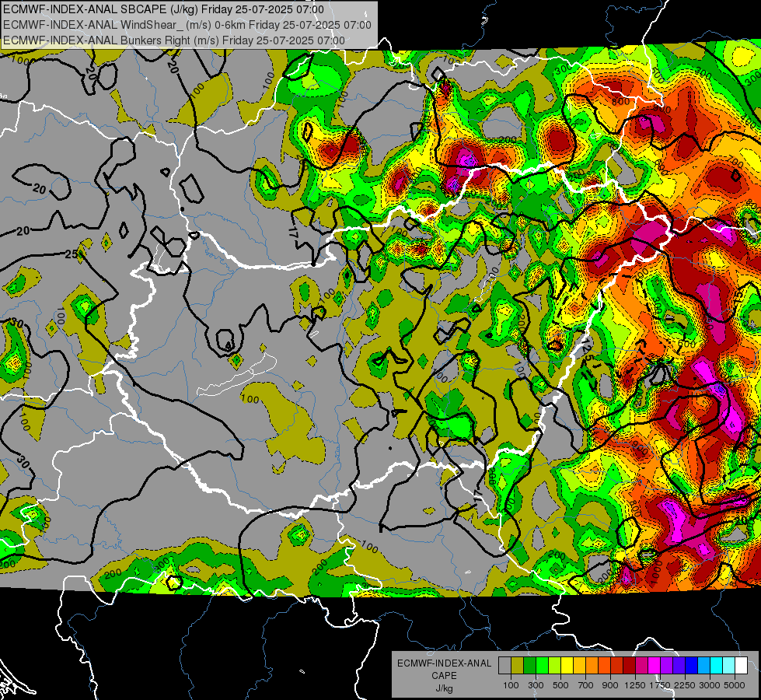Viewport: 761px width, 700px height.
Task: Click the legend value 3000
Action: pos(710,685)
